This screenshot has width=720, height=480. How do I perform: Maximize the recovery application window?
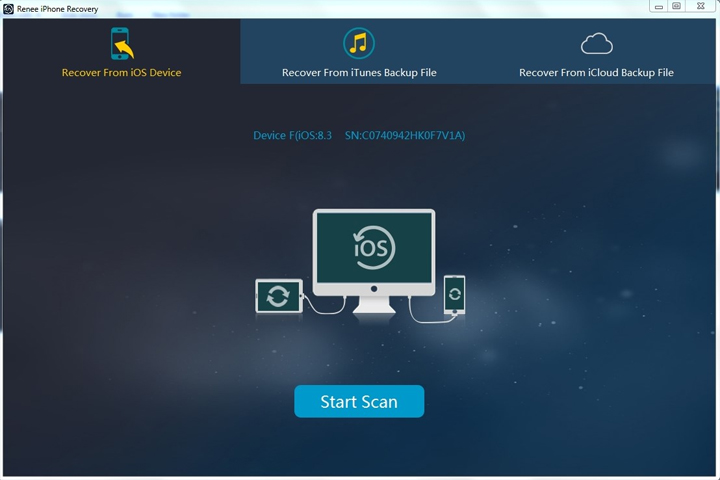point(676,6)
